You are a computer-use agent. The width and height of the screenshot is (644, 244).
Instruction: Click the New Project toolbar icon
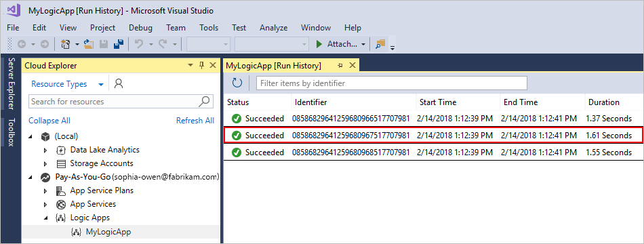65,44
